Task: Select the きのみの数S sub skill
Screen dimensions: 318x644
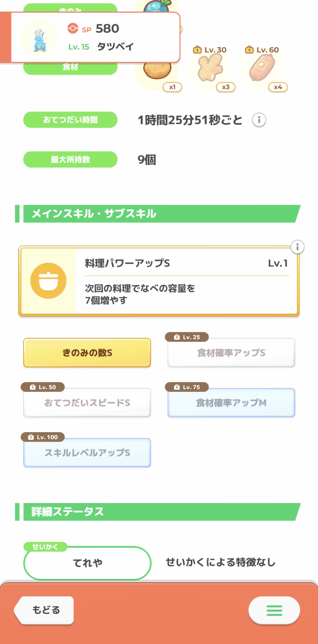Action: tap(87, 353)
